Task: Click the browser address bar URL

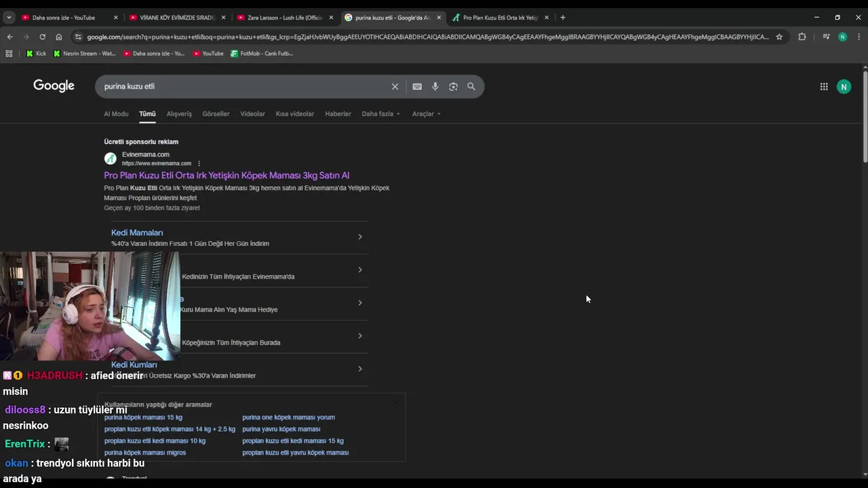Action: tap(427, 37)
